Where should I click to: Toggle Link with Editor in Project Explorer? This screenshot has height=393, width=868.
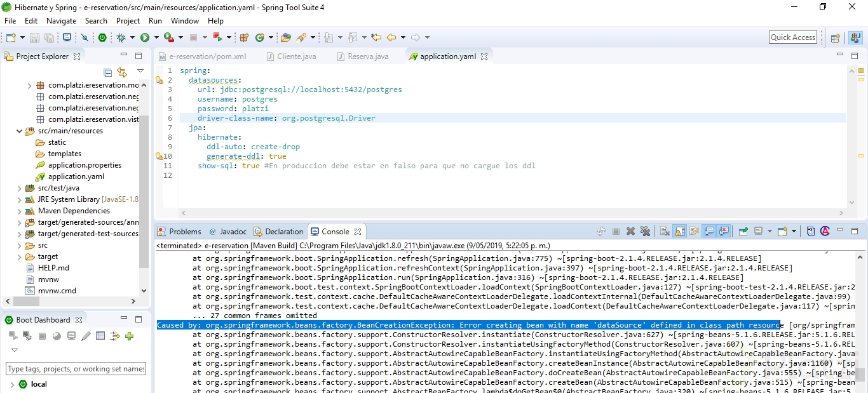click(122, 72)
